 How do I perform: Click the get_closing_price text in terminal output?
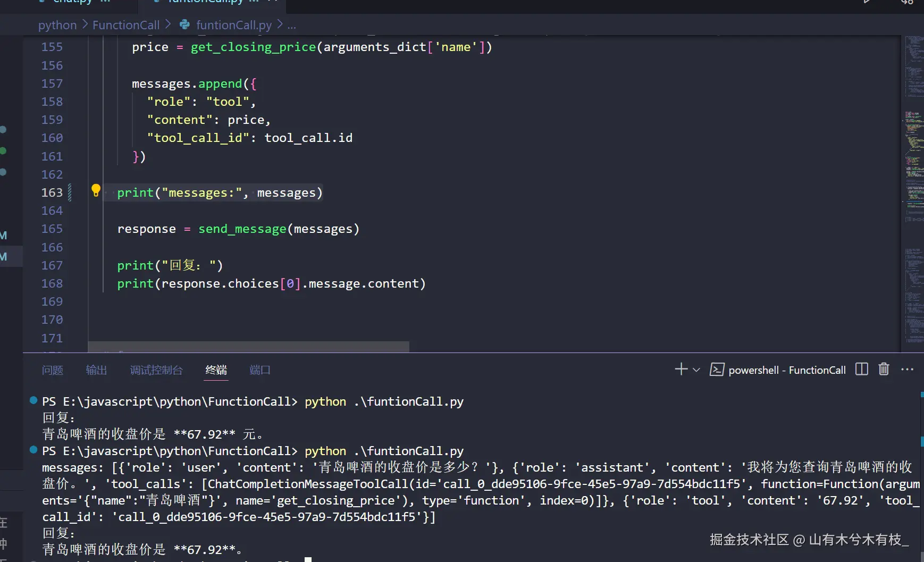[337, 501]
